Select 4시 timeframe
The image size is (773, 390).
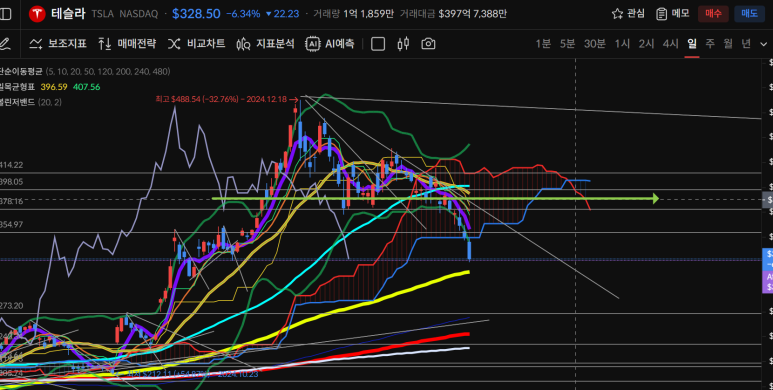[670, 44]
